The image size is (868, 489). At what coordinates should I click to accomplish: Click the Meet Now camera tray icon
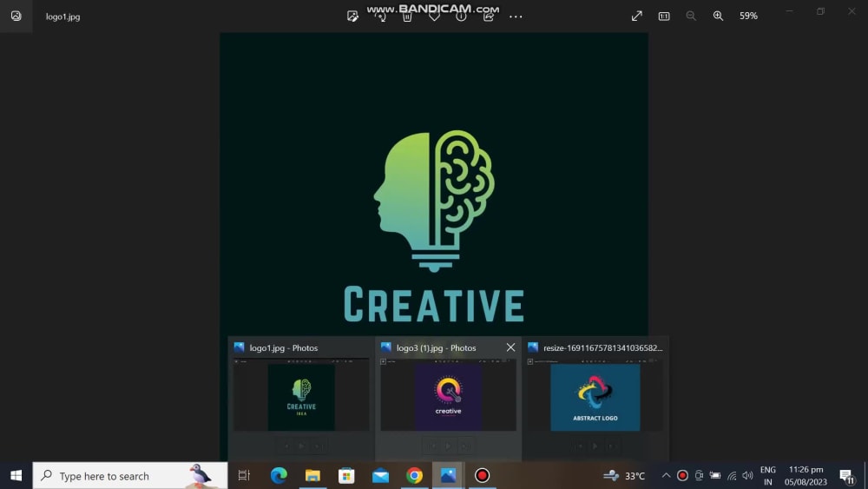point(699,476)
